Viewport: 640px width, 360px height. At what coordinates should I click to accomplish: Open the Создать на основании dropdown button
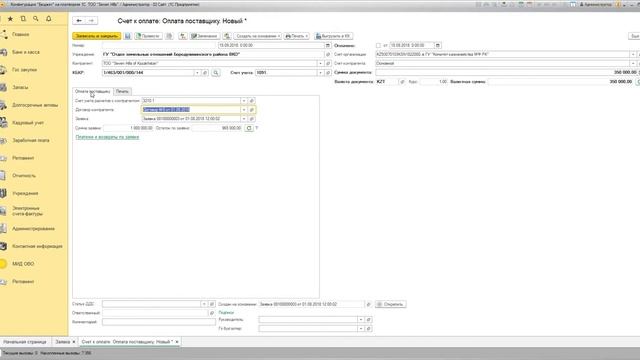pos(258,36)
